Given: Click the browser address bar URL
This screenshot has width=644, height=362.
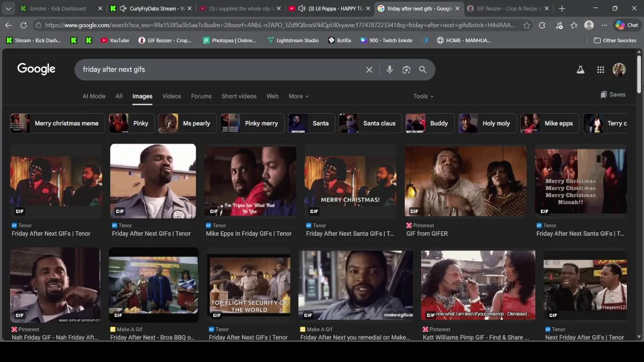Looking at the screenshot, I should click(x=279, y=25).
